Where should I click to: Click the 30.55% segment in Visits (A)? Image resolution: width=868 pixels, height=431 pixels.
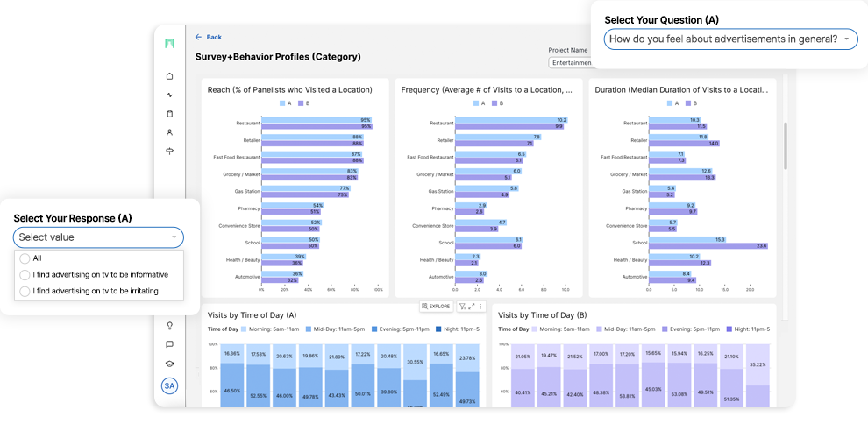[x=416, y=362]
